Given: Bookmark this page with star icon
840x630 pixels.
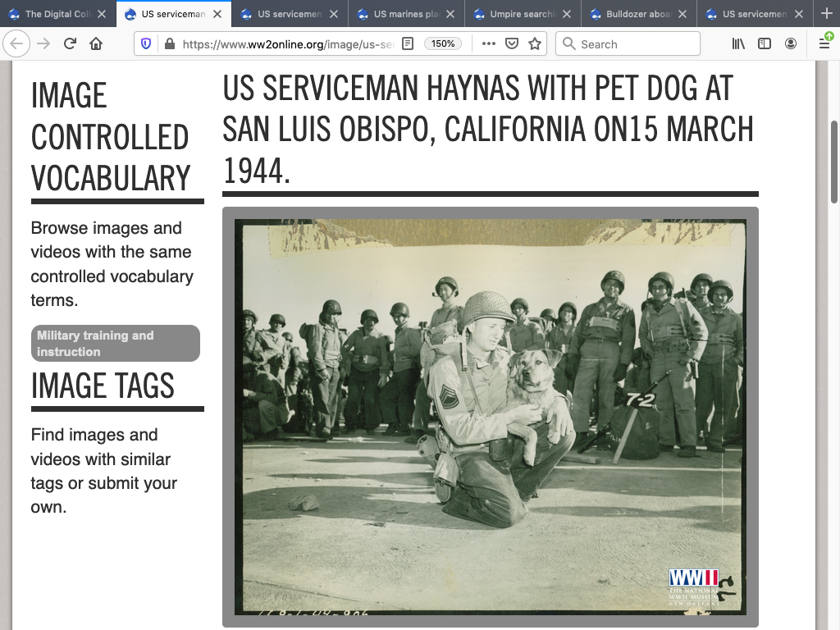Looking at the screenshot, I should [535, 44].
